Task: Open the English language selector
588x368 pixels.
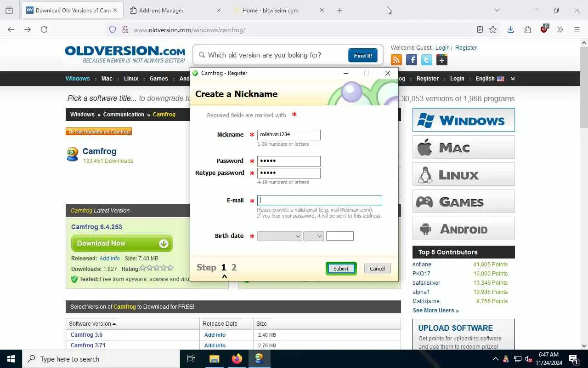Action: tap(490, 79)
